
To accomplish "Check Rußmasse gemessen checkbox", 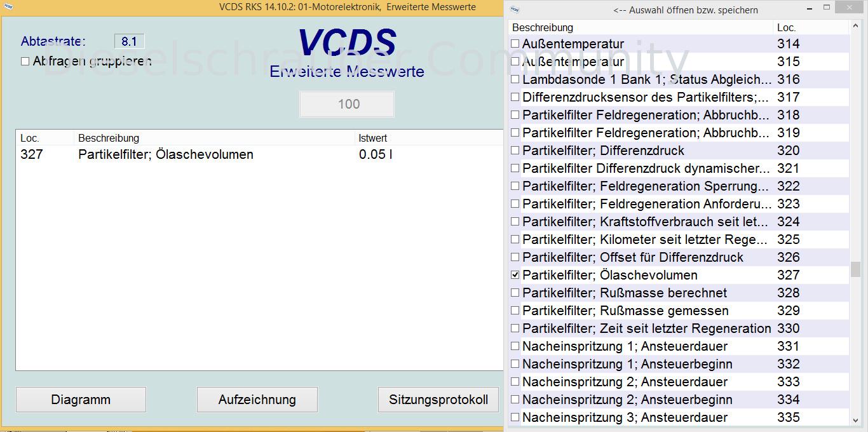I will point(515,311).
